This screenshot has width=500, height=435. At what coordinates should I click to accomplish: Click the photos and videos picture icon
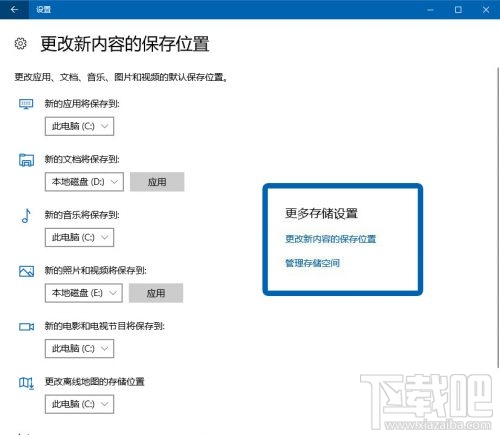point(26,271)
